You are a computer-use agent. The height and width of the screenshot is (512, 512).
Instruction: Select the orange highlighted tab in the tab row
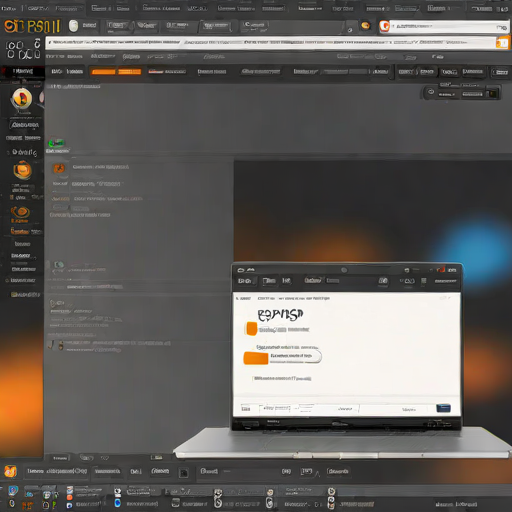[x=116, y=71]
